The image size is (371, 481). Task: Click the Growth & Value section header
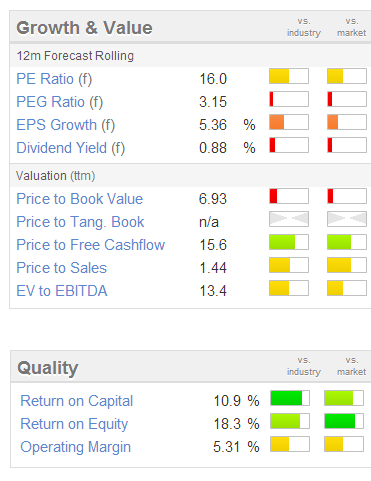(84, 28)
